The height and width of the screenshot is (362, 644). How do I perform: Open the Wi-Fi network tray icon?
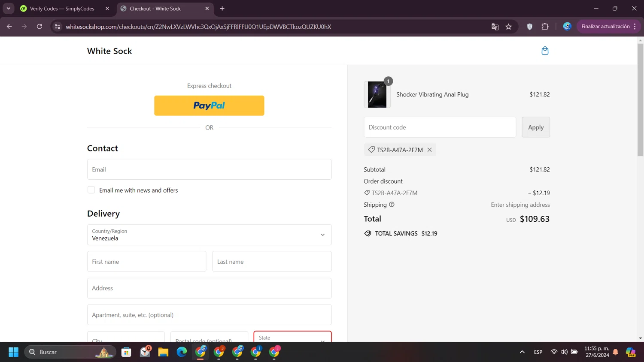(x=554, y=352)
